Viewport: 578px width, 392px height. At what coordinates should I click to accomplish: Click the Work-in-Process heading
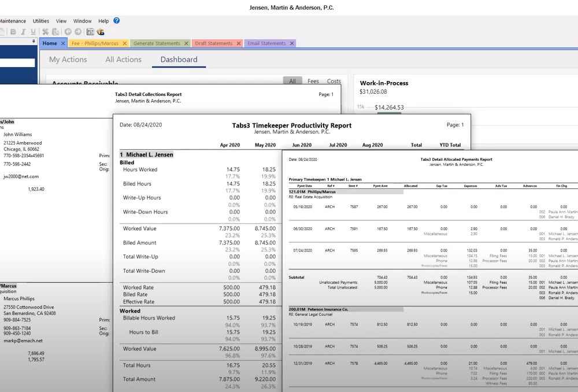coord(384,83)
